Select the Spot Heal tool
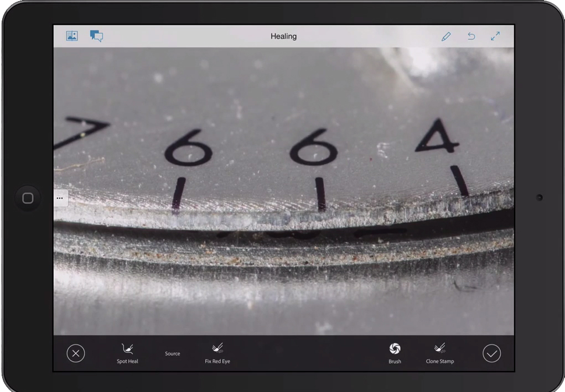The height and width of the screenshot is (392, 565). pos(127,353)
